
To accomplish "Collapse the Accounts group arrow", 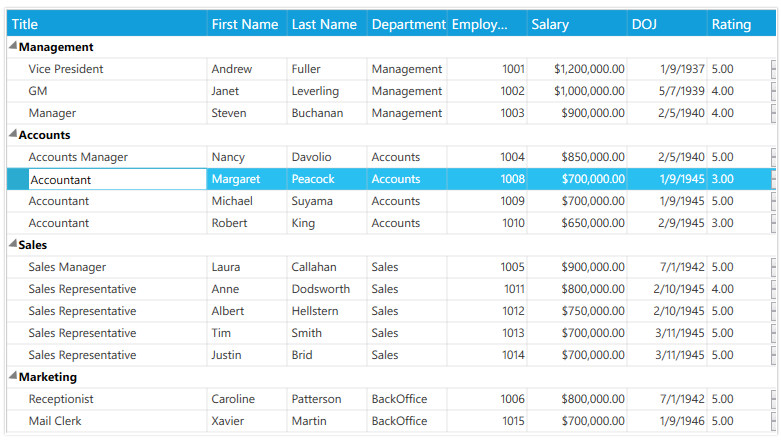I will (x=13, y=135).
